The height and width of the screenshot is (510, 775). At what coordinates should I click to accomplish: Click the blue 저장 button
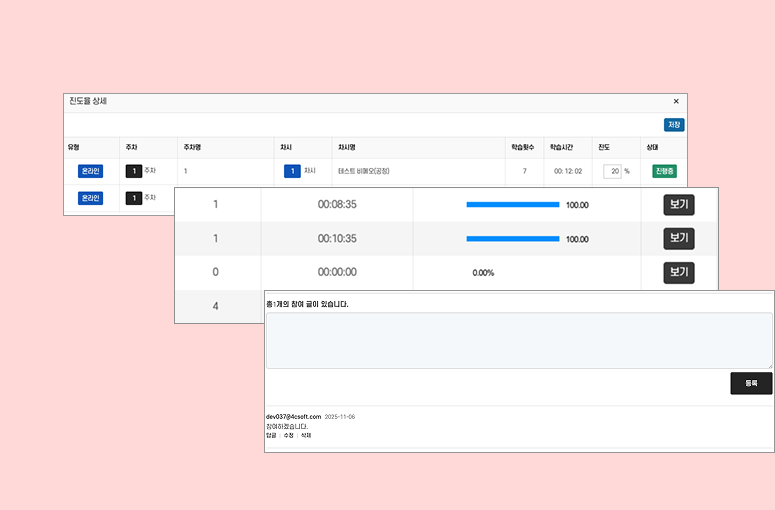(674, 125)
